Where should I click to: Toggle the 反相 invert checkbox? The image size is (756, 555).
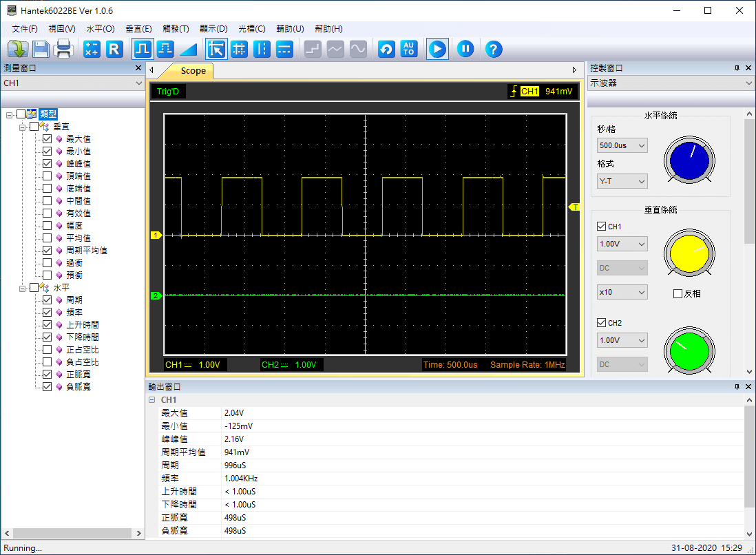pos(678,294)
